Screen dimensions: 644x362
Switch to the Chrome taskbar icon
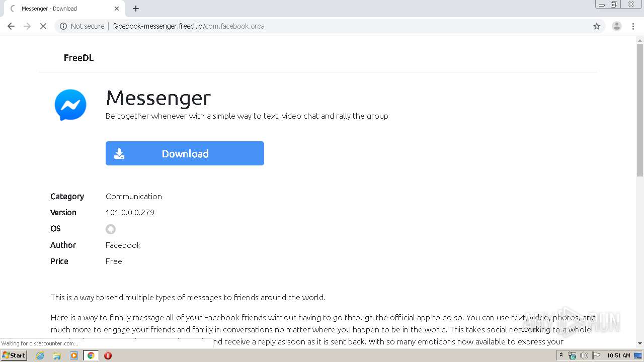coord(91,355)
